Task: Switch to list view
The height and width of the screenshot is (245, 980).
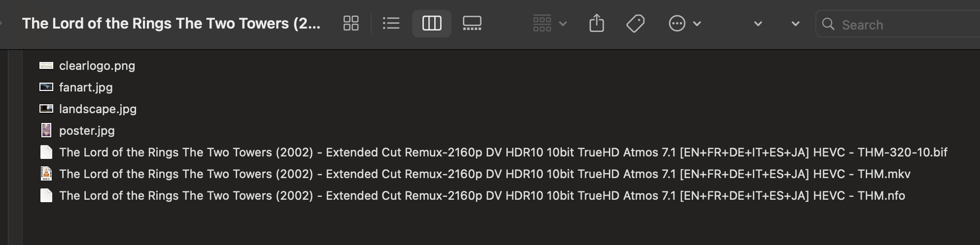Action: (x=391, y=23)
